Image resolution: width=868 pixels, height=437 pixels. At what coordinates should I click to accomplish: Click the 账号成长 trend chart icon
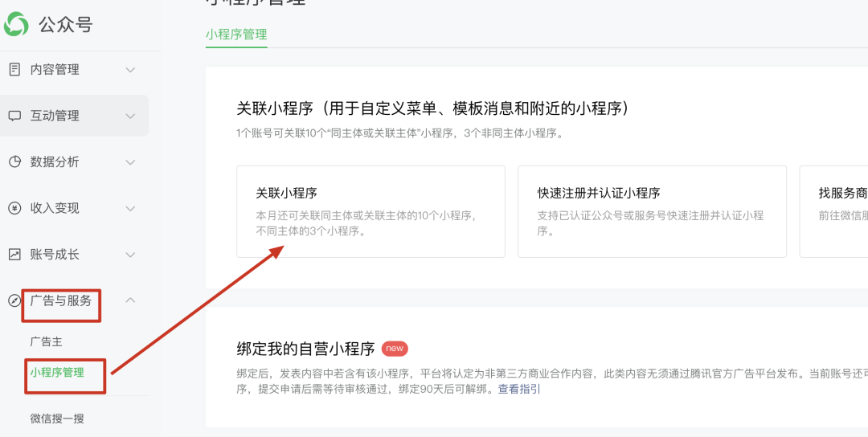coord(15,255)
